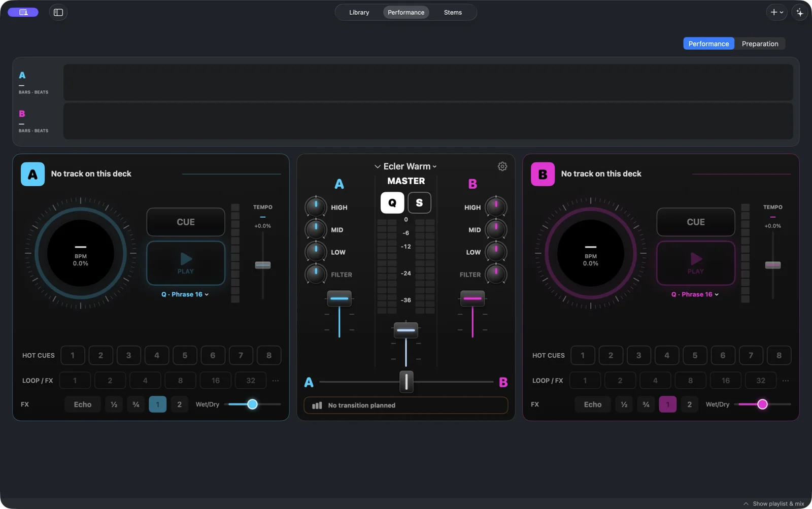
Task: Switch to the Library tab
Action: pos(359,12)
